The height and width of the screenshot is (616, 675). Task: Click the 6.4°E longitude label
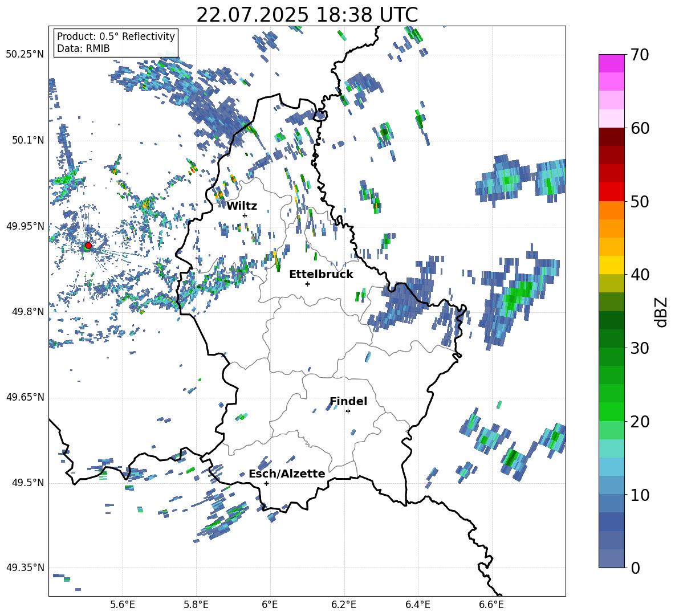point(417,605)
